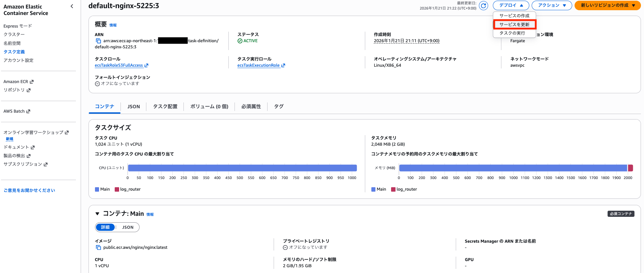This screenshot has height=273, width=644.
Task: Collapse the ECS navigation sidebar chevron
Action: (x=72, y=6)
